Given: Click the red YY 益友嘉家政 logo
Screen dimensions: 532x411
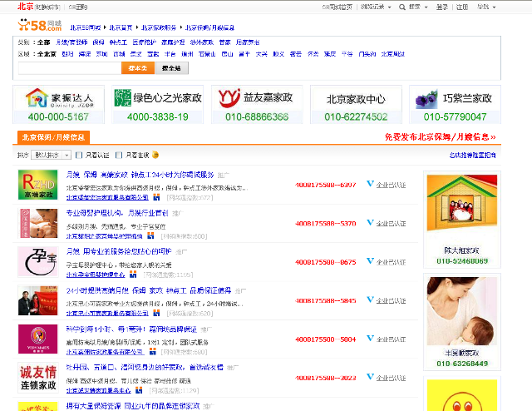Looking at the screenshot, I should tap(229, 98).
